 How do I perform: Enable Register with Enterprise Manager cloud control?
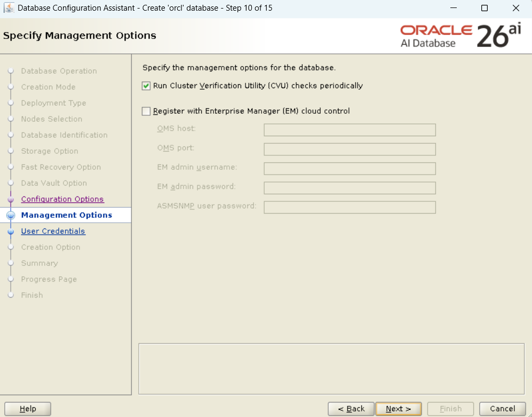[x=146, y=112]
